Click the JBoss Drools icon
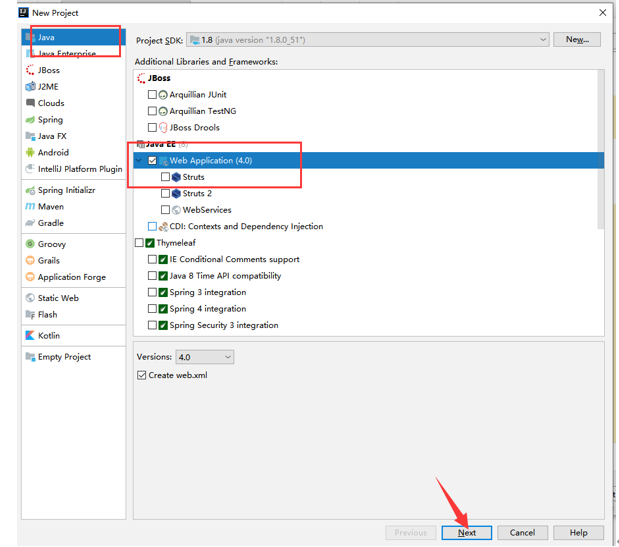This screenshot has width=619, height=547. coord(163,127)
